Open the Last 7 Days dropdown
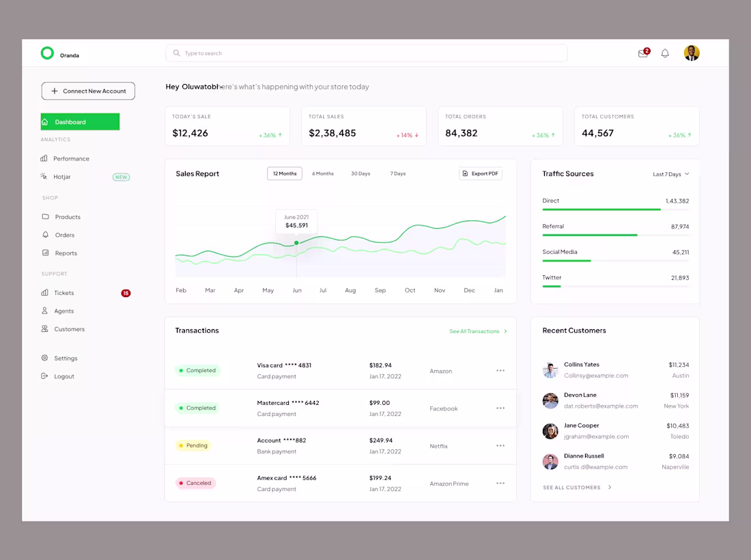This screenshot has height=560, width=751. 670,174
